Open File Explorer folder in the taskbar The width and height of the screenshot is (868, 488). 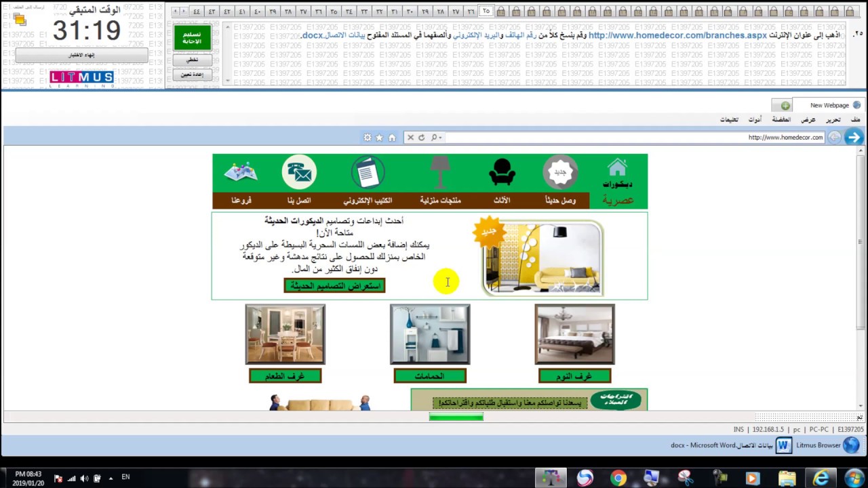pyautogui.click(x=787, y=479)
